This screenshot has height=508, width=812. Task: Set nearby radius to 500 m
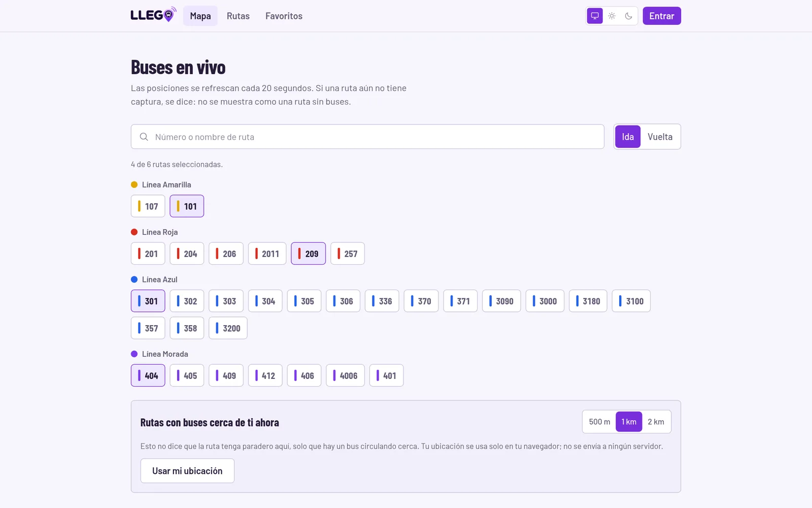(599, 422)
